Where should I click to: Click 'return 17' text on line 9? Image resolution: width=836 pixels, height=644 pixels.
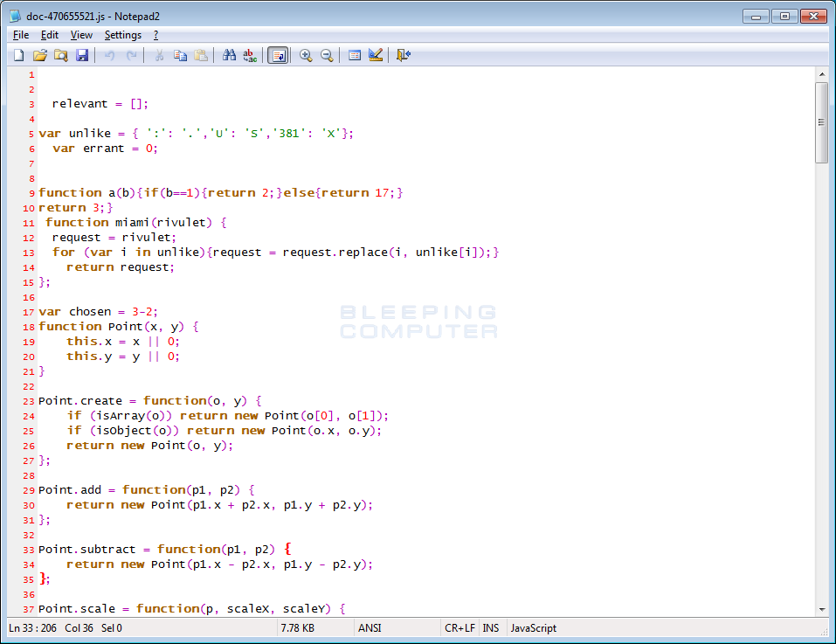click(355, 192)
